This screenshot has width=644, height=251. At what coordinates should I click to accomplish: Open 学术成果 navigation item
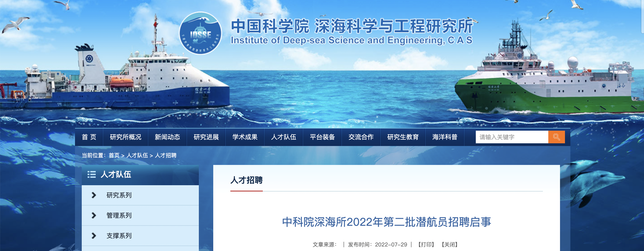point(245,137)
